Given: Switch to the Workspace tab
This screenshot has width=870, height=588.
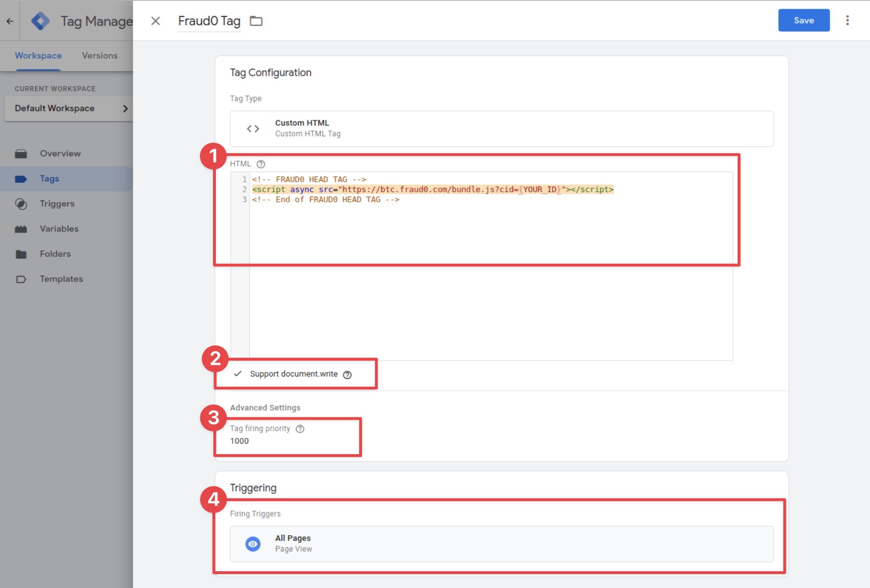Looking at the screenshot, I should point(37,56).
